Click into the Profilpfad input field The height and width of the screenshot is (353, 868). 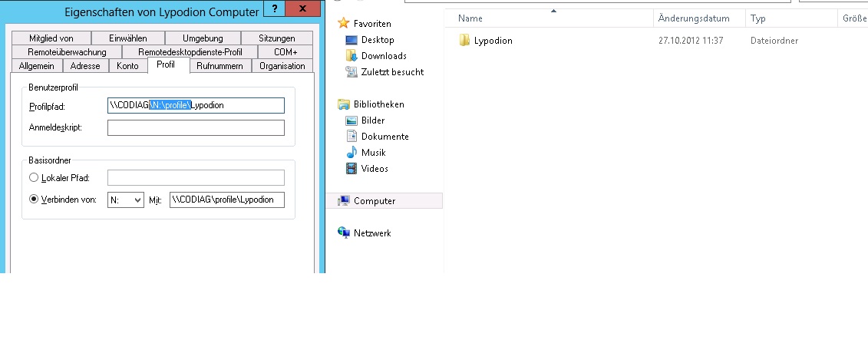pos(196,105)
